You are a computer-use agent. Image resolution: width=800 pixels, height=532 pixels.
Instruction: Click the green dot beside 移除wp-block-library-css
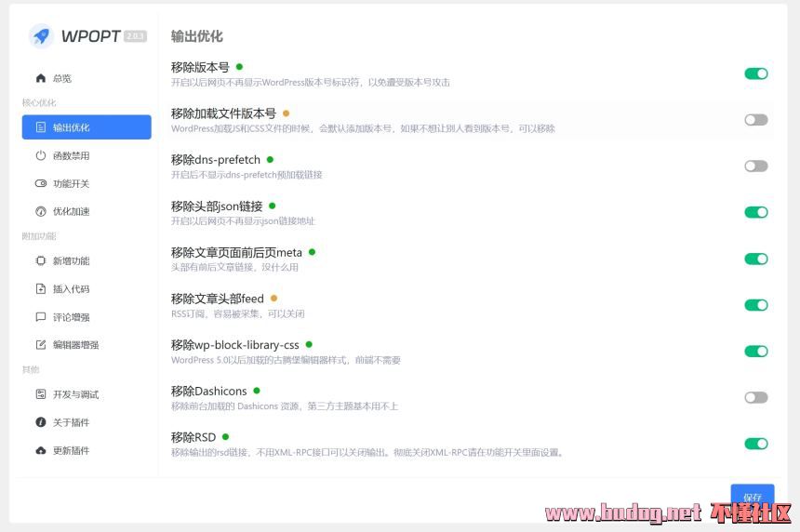click(309, 345)
